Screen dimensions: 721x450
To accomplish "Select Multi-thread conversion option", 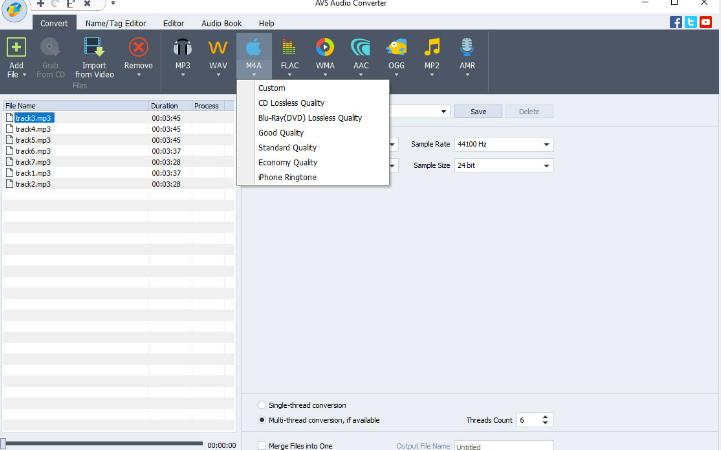I will click(x=263, y=420).
